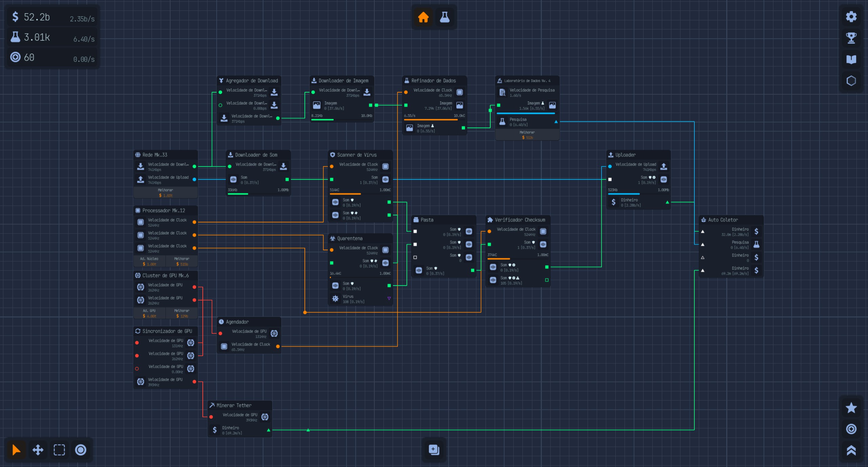The image size is (868, 467).
Task: Open settings gear icon
Action: (x=851, y=17)
